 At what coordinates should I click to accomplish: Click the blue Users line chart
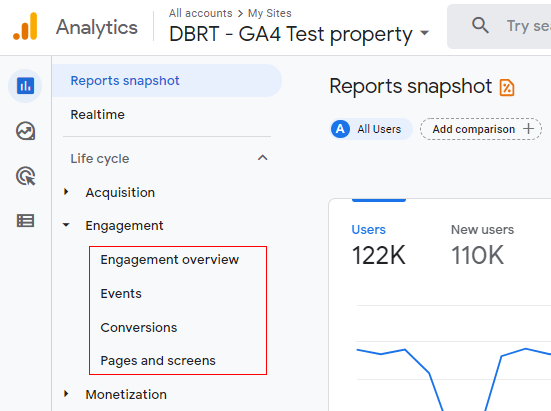[453, 379]
